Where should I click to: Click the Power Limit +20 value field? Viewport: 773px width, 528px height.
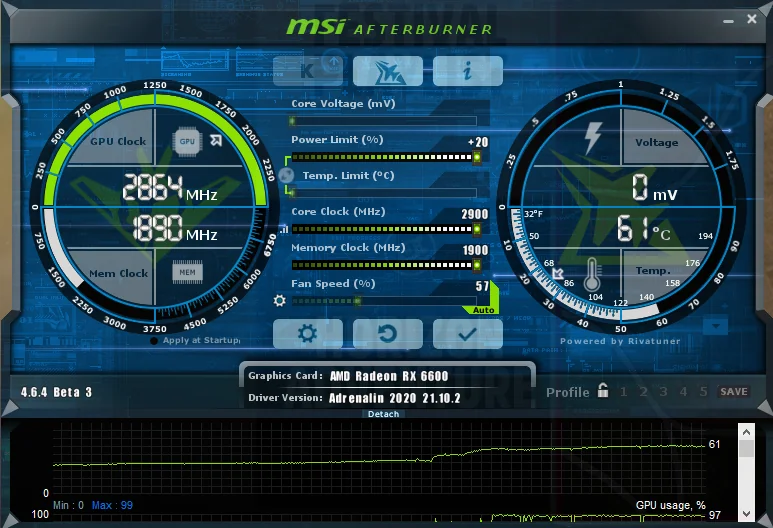(478, 142)
